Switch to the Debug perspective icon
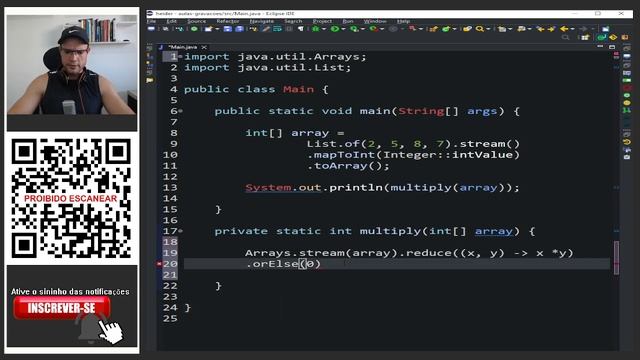Screen dimensions: 640x360 (x=613, y=38)
